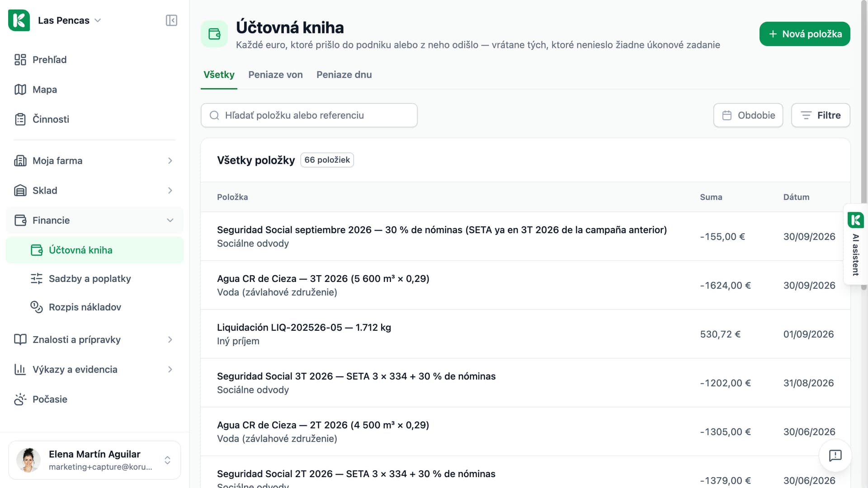Click the Účtovná kniha page header icon
Image resolution: width=868 pixels, height=488 pixels.
pyautogui.click(x=214, y=34)
